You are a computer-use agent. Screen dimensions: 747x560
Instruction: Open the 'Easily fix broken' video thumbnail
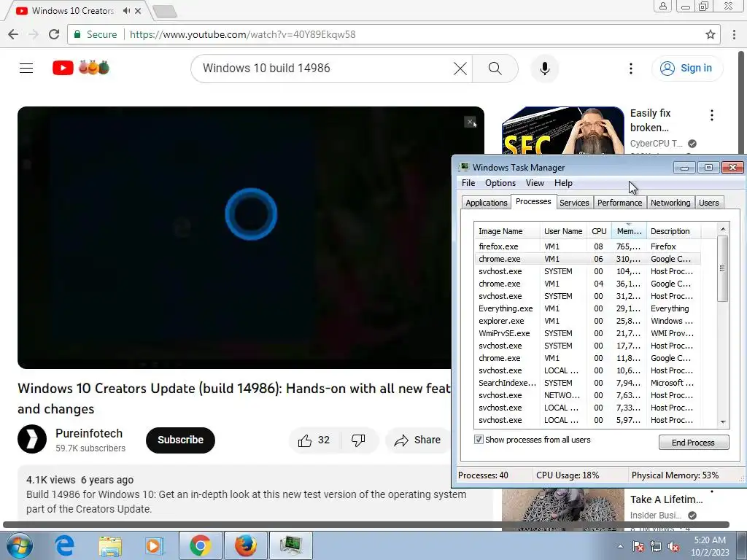562,131
